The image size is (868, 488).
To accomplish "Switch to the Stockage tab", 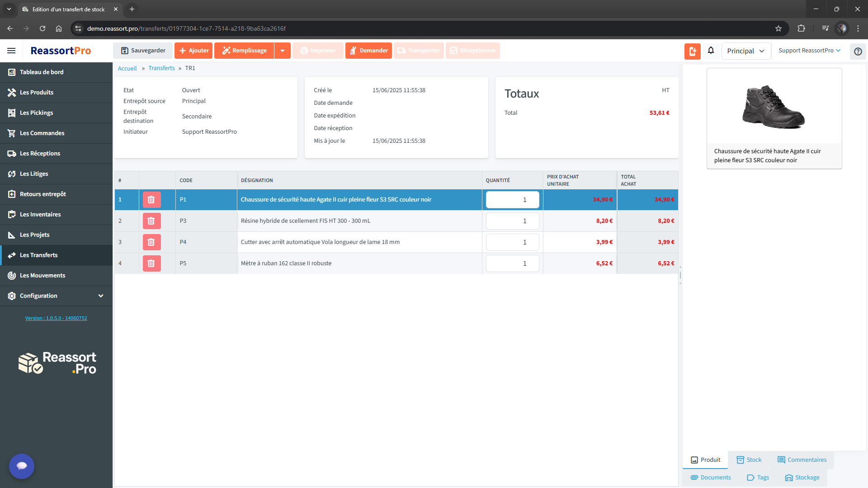I will click(802, 478).
